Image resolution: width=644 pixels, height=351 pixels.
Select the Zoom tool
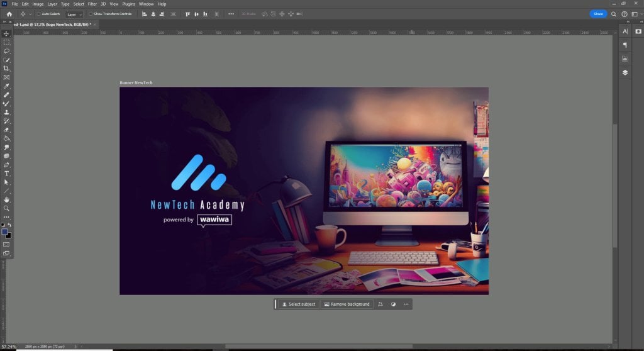(x=6, y=208)
